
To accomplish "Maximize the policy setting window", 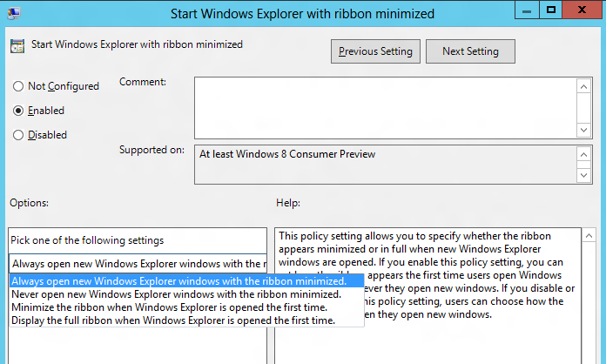I will 551,10.
